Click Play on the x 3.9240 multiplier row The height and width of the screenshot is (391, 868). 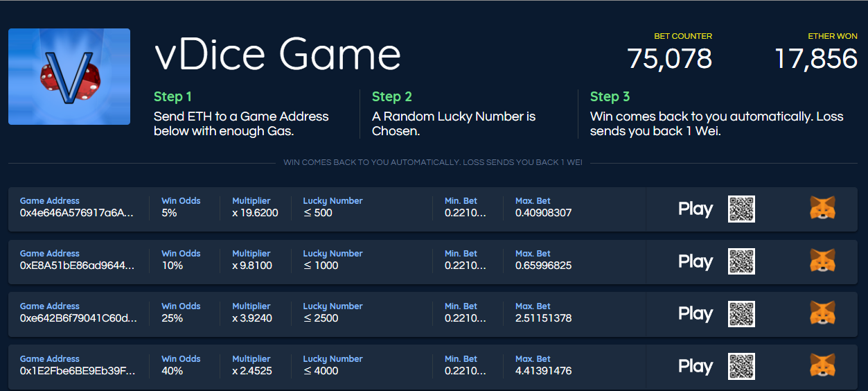tap(696, 314)
